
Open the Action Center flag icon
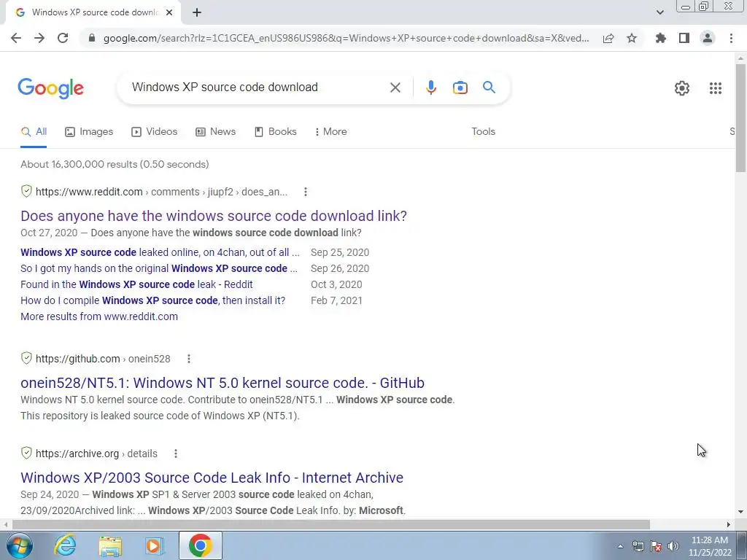click(x=656, y=546)
